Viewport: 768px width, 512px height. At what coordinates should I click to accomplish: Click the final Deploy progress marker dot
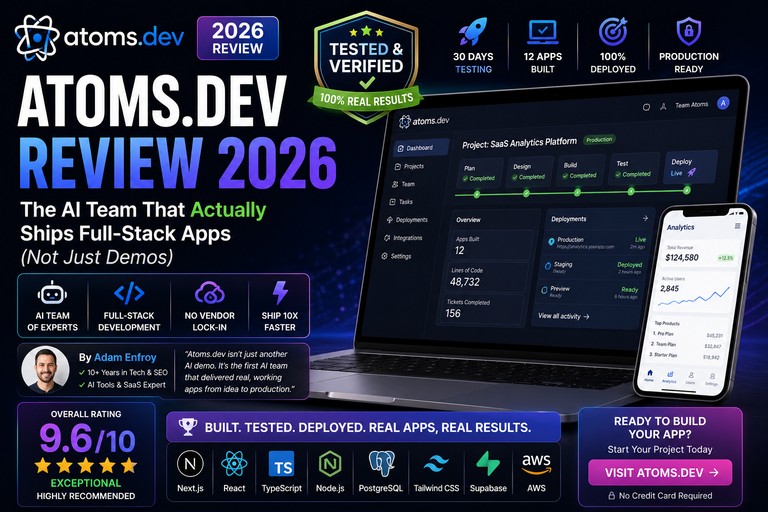click(687, 190)
